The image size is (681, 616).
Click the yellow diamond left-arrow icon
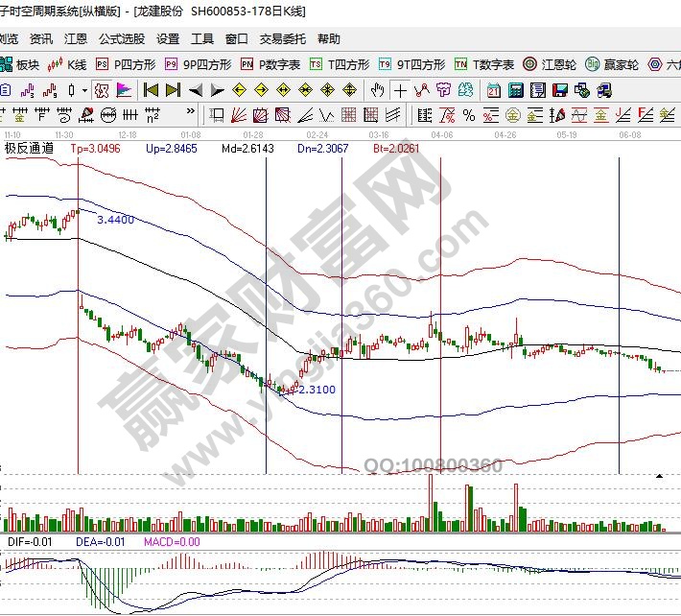pos(238,90)
